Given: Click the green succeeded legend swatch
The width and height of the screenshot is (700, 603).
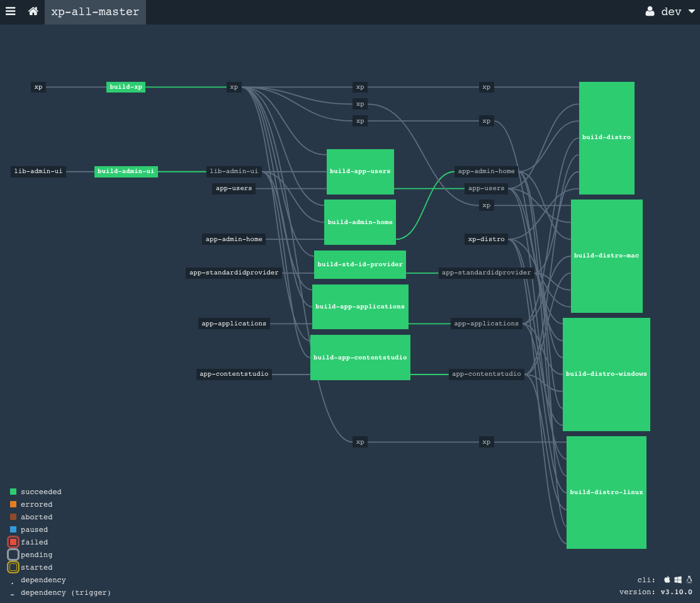Looking at the screenshot, I should pyautogui.click(x=13, y=492).
